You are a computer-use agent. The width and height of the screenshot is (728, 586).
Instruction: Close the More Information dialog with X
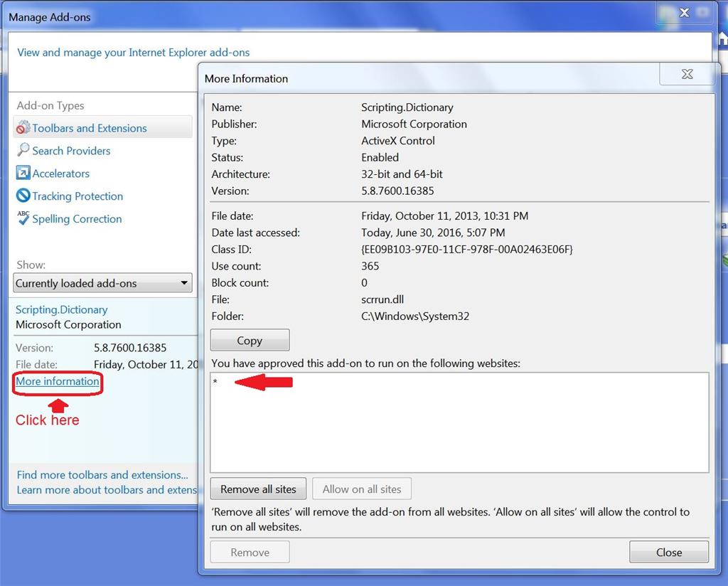coord(687,74)
